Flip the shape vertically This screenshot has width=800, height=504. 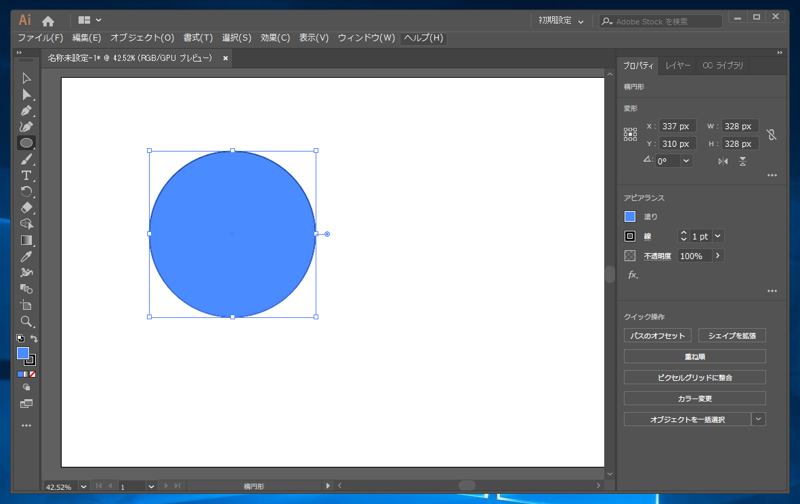[x=743, y=161]
